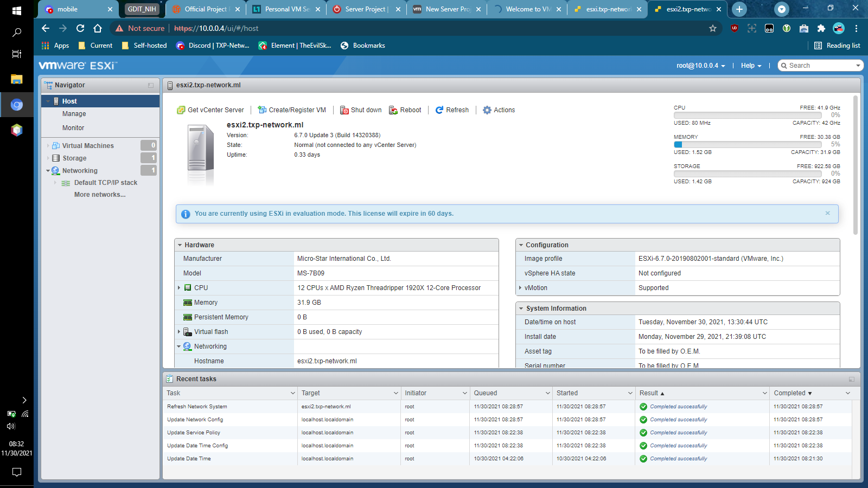
Task: Click the MEMORY usage bar
Action: pos(747,144)
